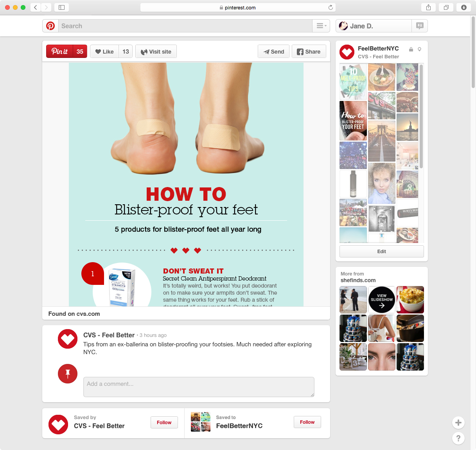The width and height of the screenshot is (476, 450).
Task: Click the board Edit button
Action: [x=382, y=251]
